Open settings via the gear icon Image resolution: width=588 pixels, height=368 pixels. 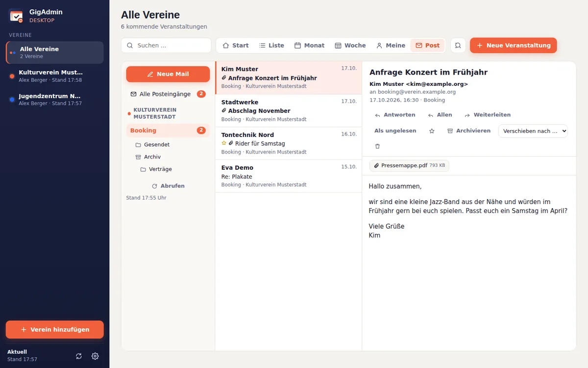click(95, 356)
